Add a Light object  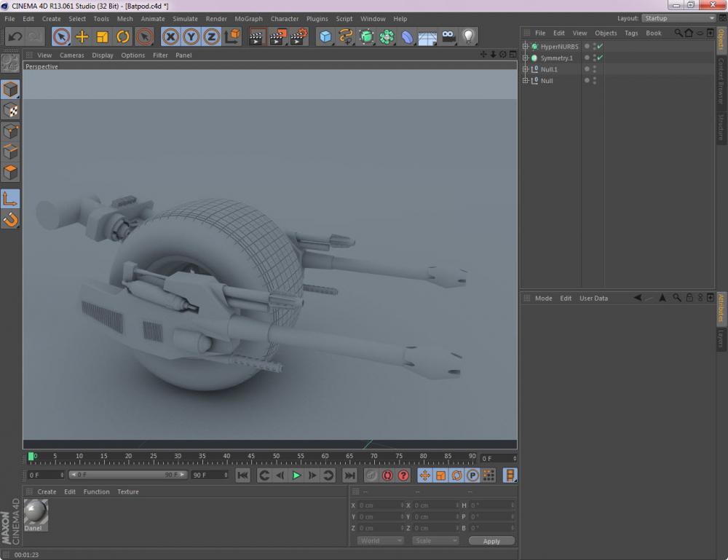coord(468,36)
